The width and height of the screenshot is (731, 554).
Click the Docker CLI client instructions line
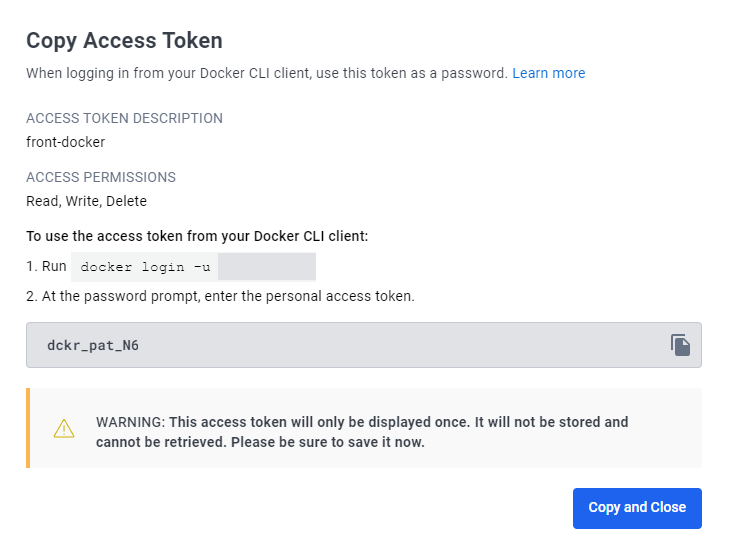197,236
